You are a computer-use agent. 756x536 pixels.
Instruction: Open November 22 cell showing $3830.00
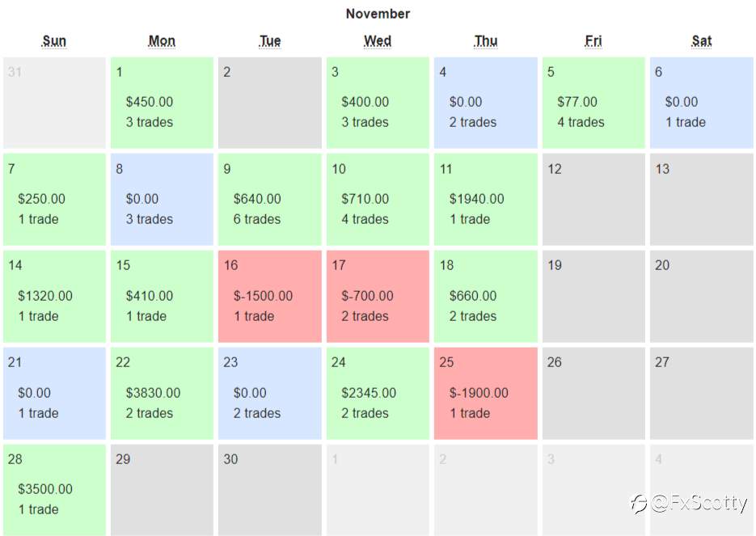click(x=162, y=394)
